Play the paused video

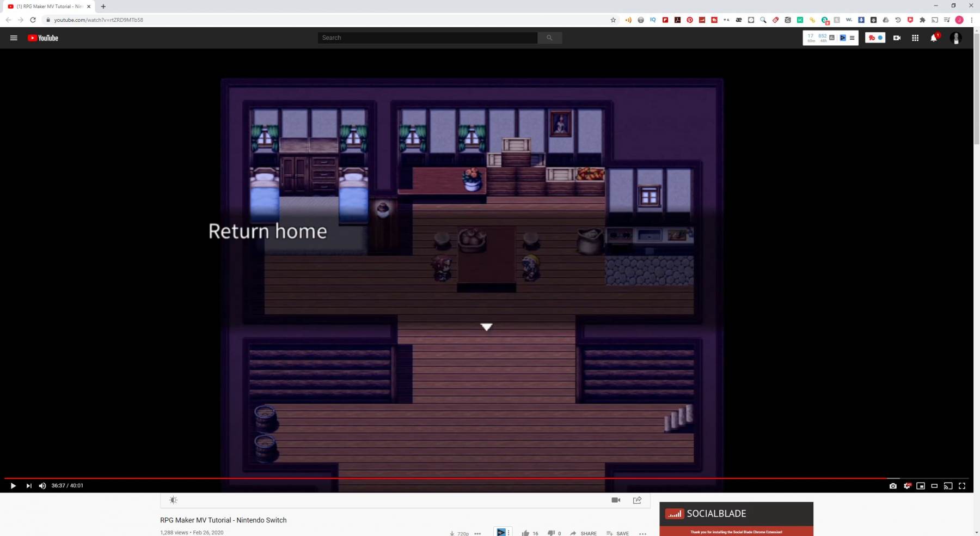pos(13,486)
